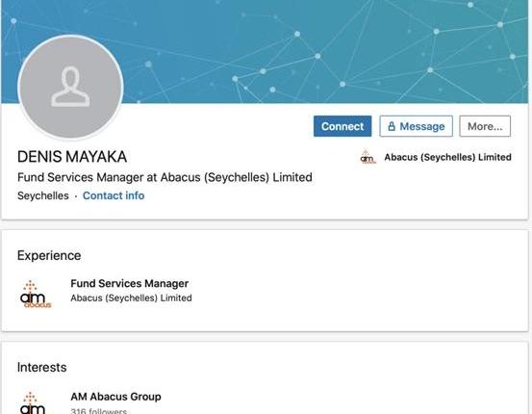Click the Fund Services Manager headline text
The image size is (532, 414).
tap(165, 177)
